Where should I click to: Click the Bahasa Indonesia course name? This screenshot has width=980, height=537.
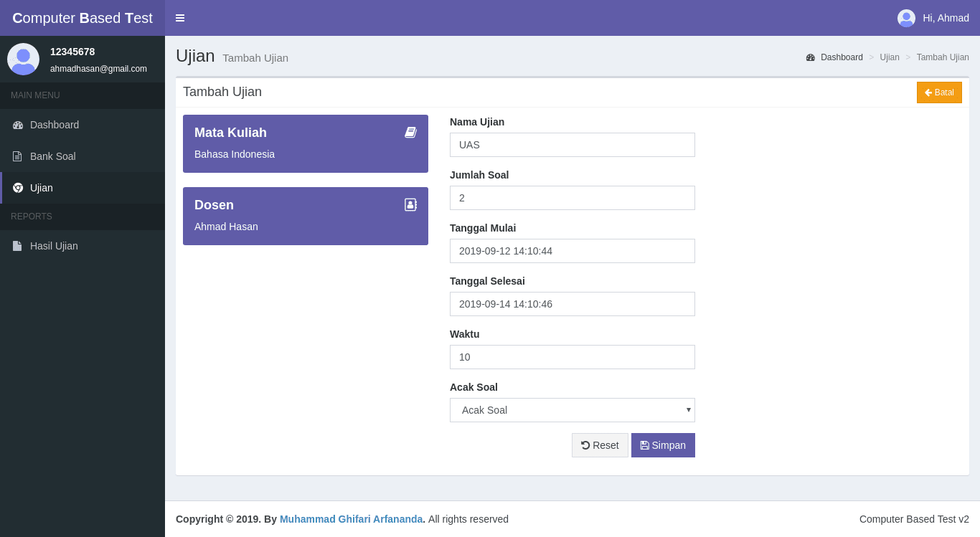pos(235,154)
